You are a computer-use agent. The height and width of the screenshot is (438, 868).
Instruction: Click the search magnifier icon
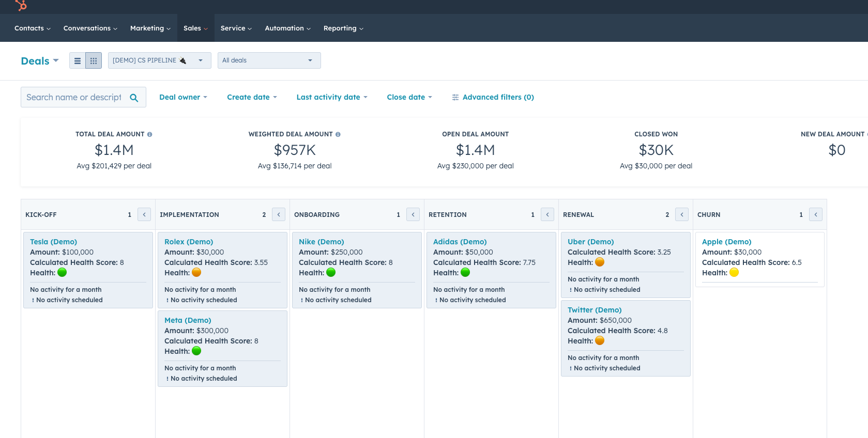pos(134,98)
